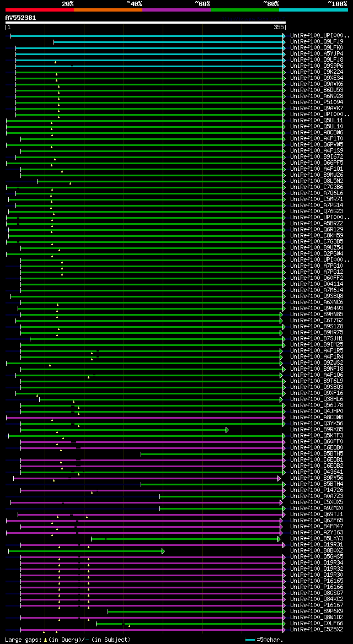Open the UniRef100_Q96493 hit
This screenshot has height=644, width=353.
[x=317, y=308]
